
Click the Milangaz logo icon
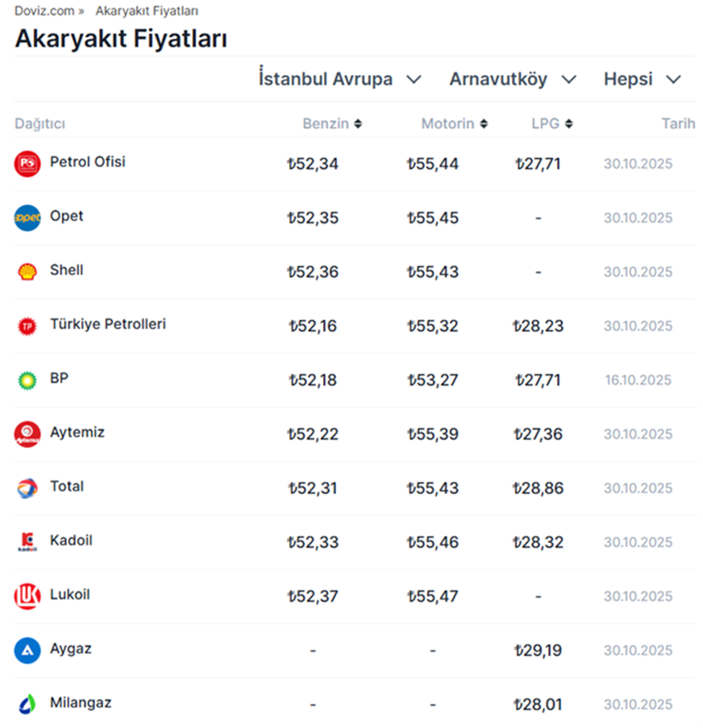[27, 704]
